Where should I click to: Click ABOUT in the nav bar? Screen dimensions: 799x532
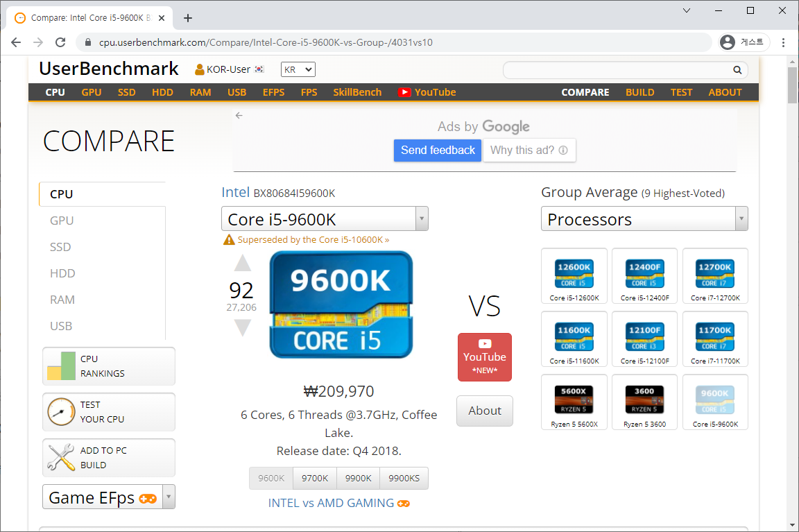(725, 92)
